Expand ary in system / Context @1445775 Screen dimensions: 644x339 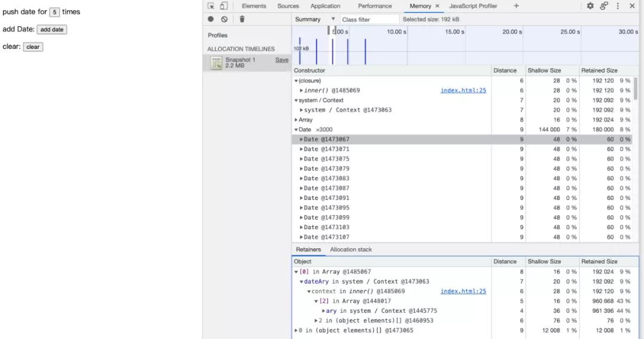(x=324, y=311)
